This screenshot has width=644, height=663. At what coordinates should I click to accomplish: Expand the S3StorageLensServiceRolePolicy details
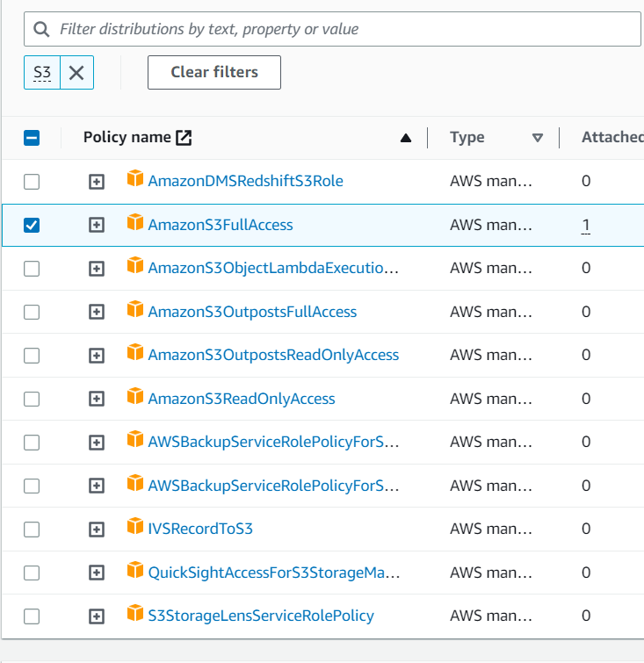click(x=97, y=616)
